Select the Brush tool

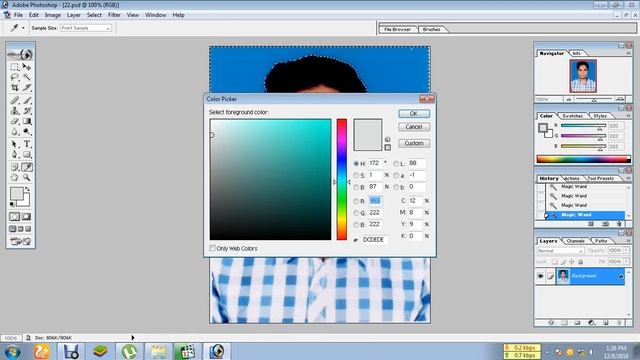click(27, 100)
